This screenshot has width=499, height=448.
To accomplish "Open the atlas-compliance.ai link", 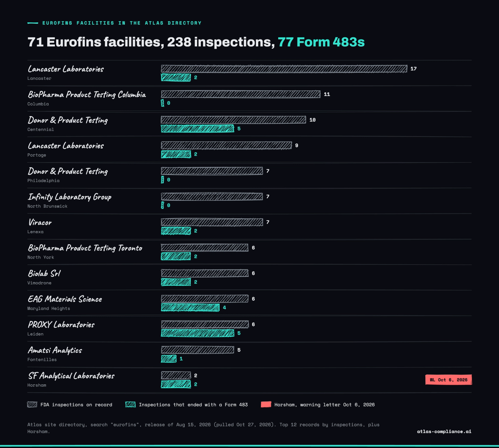I will pos(444,431).
